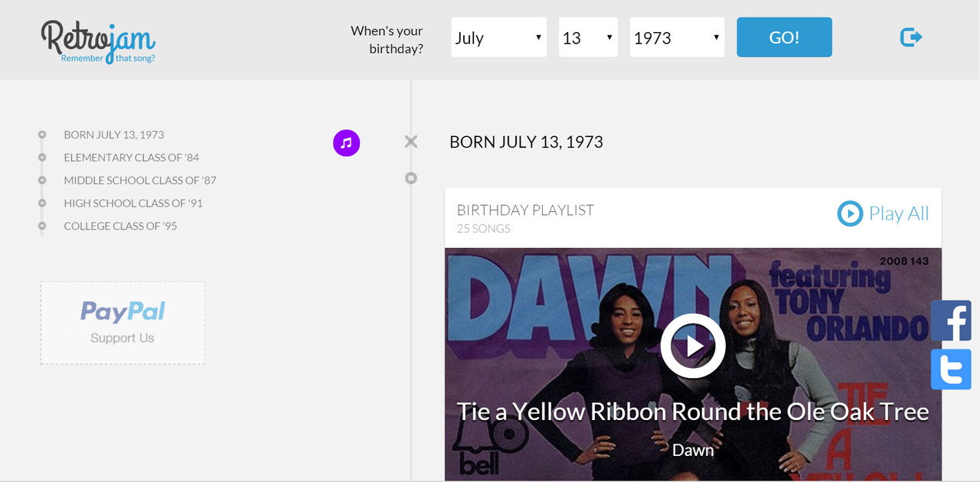Select Born July 13, 1973 in the sidebar

(x=114, y=135)
